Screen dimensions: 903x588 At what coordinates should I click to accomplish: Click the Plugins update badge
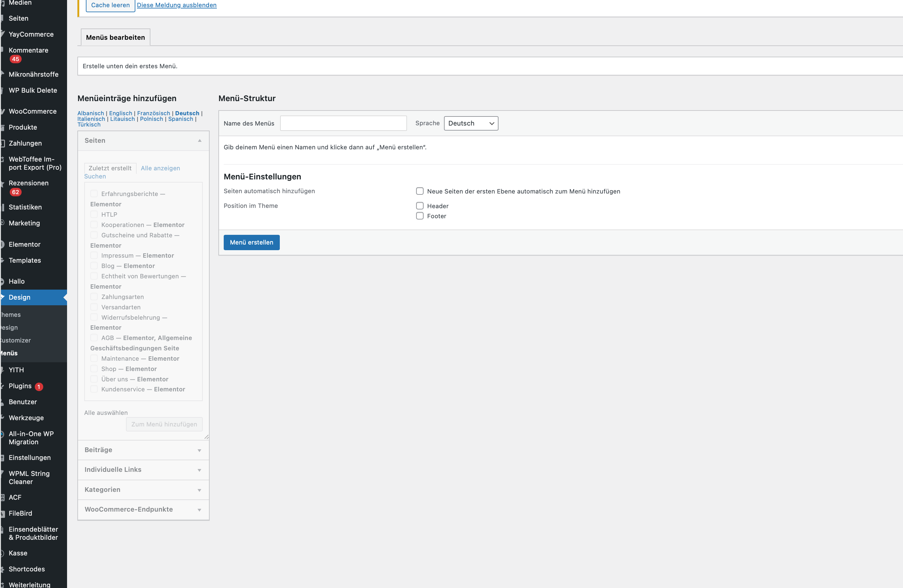click(x=39, y=386)
